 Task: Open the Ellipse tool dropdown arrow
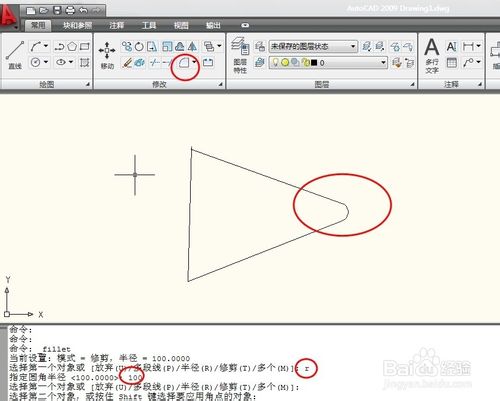pyautogui.click(x=71, y=62)
